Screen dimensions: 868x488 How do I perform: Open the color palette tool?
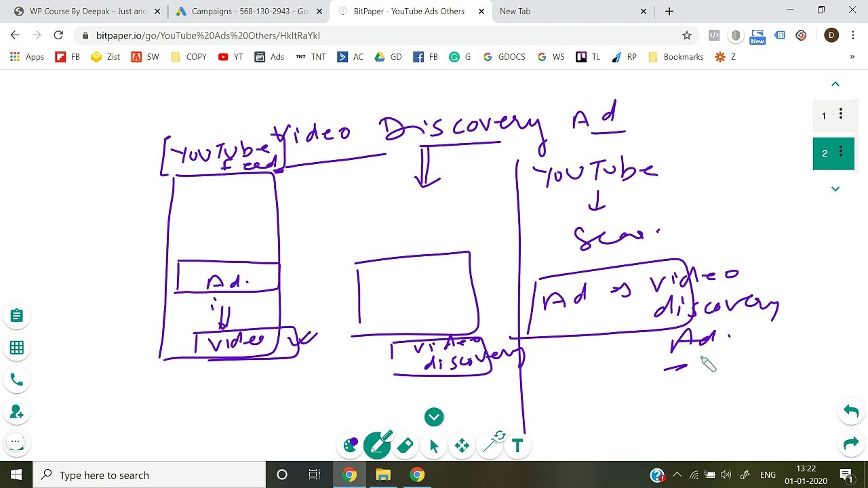coord(351,445)
